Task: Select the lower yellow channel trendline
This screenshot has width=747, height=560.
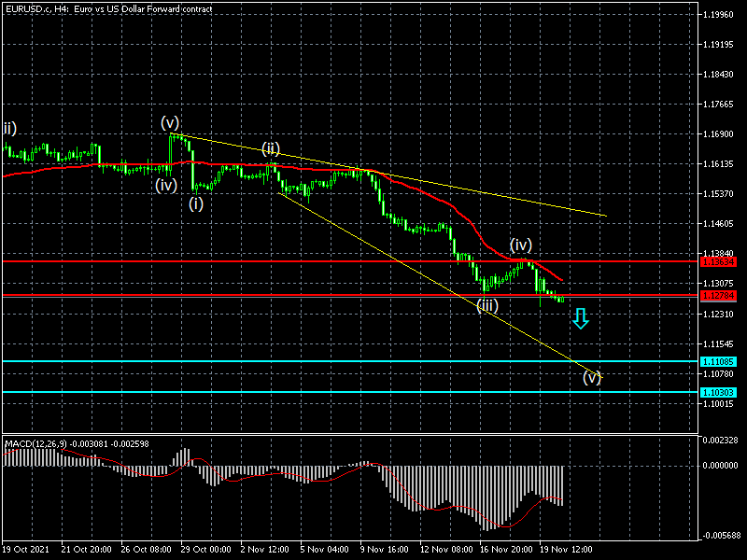Action: click(x=420, y=271)
